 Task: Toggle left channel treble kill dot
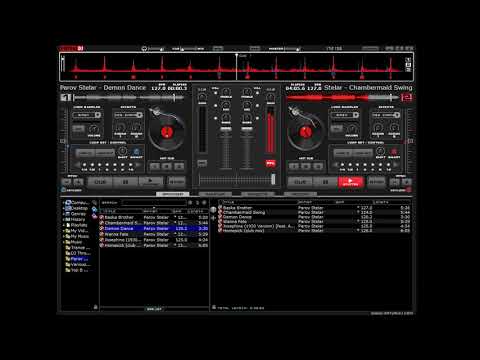coord(216,93)
